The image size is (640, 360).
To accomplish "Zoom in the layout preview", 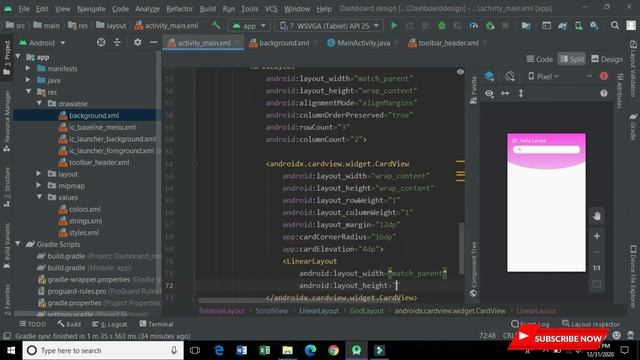I will click(x=597, y=236).
